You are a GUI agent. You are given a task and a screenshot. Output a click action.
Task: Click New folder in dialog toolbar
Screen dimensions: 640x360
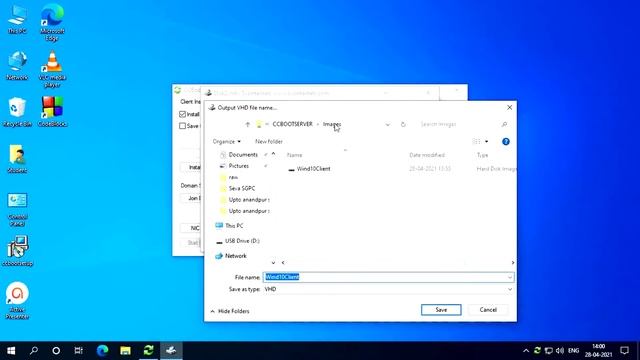click(269, 142)
